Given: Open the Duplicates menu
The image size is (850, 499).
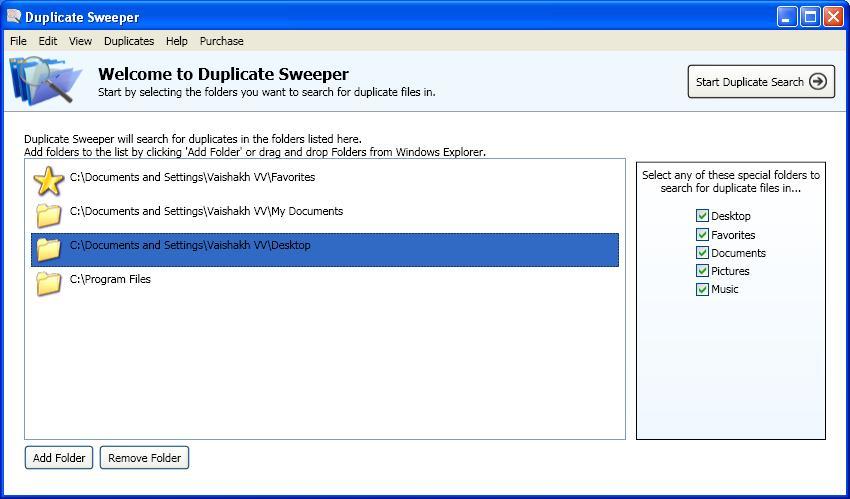Looking at the screenshot, I should tap(129, 41).
